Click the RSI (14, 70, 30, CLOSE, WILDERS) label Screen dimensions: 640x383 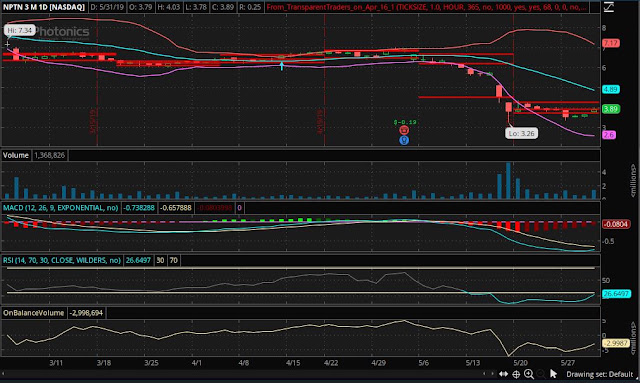click(62, 260)
